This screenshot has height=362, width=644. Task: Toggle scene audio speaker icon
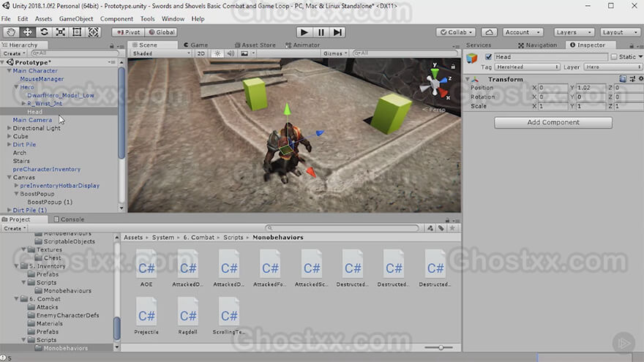[x=231, y=53]
